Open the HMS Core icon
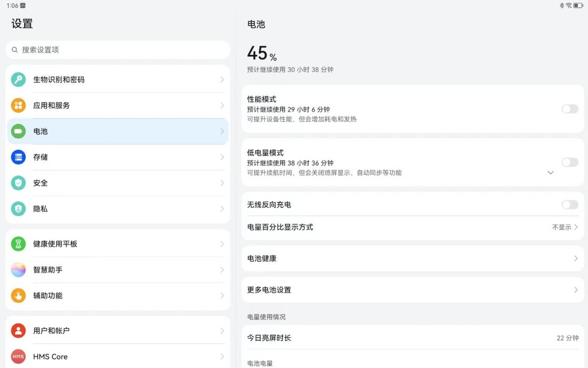This screenshot has width=588, height=368. pos(18,357)
